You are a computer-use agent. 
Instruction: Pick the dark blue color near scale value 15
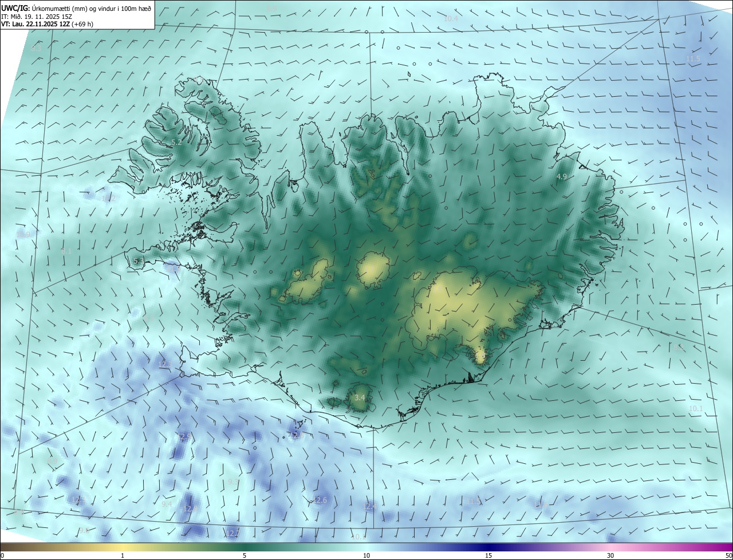[x=488, y=547]
